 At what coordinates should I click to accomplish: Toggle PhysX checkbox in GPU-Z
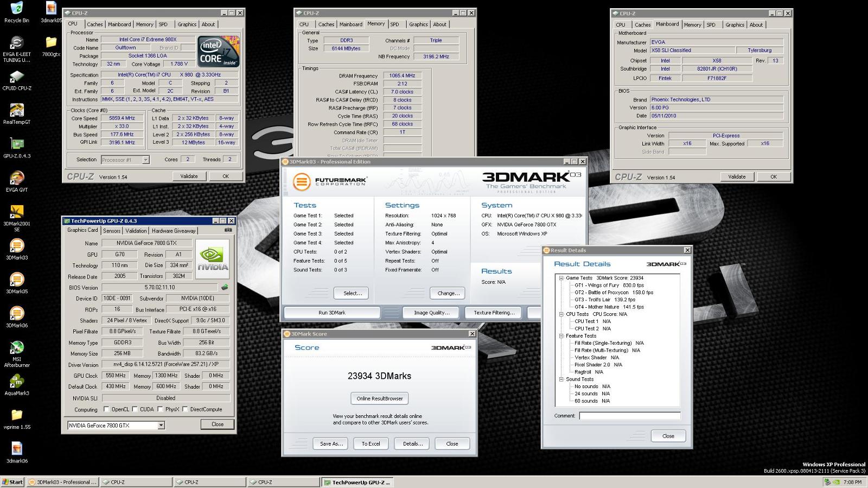click(x=160, y=409)
